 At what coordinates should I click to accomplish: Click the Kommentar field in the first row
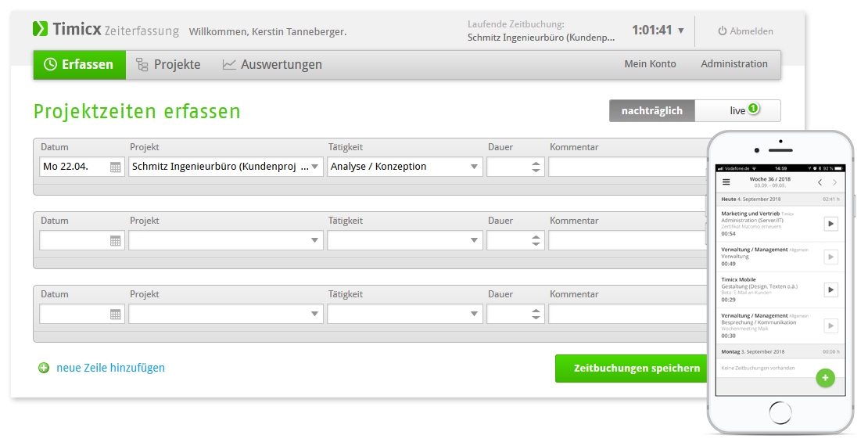click(x=628, y=167)
